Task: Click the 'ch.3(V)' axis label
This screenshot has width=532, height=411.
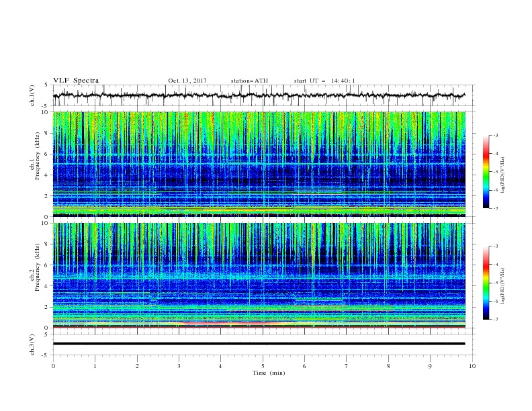Action: point(32,345)
